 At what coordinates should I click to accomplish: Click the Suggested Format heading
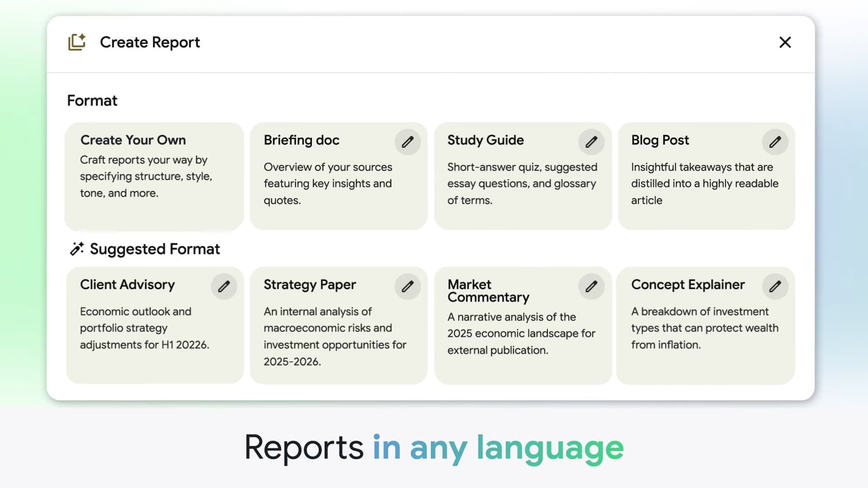(x=155, y=249)
